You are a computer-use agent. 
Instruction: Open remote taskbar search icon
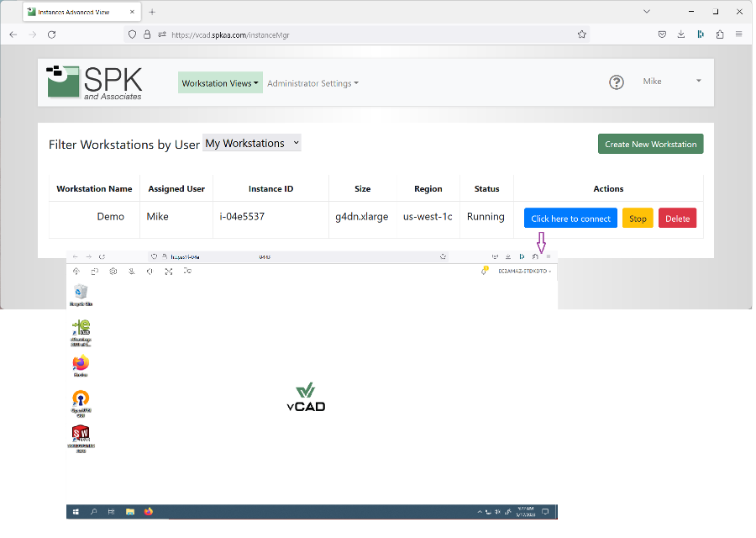(93, 512)
